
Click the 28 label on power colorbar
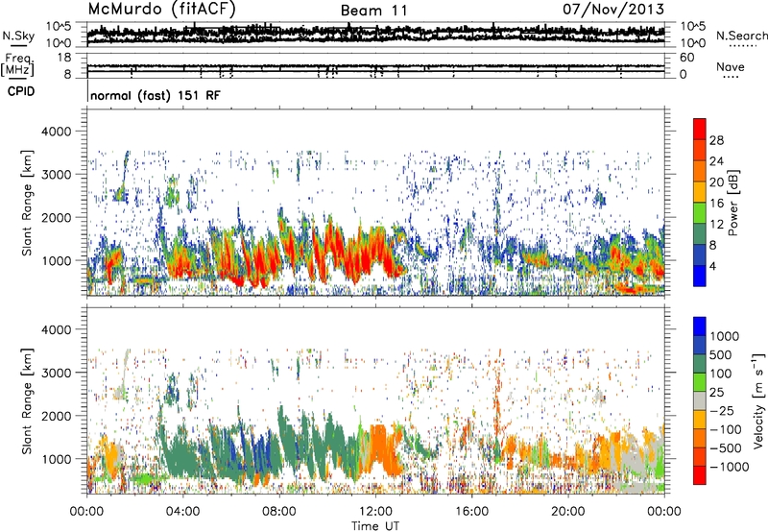716,140
